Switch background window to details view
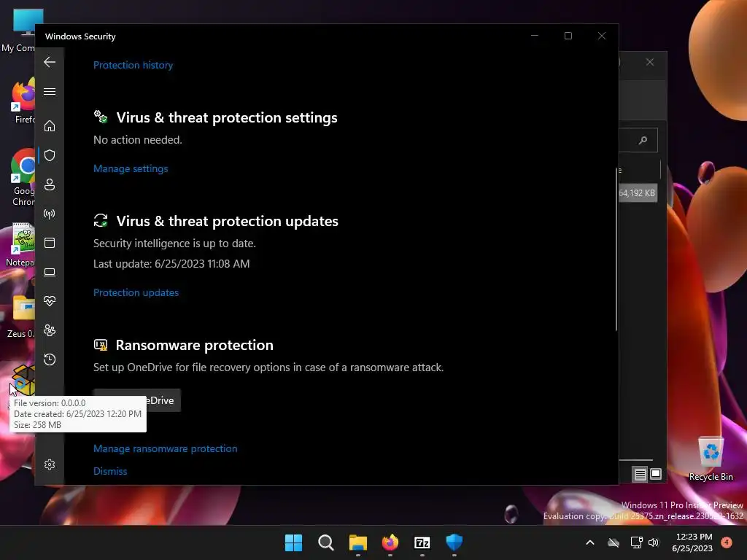This screenshot has width=747, height=560. [x=640, y=474]
